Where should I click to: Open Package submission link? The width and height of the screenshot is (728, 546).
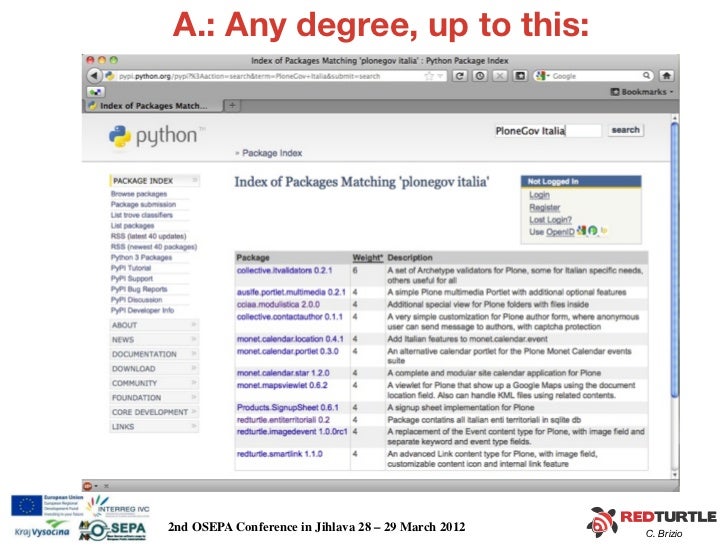coord(143,204)
